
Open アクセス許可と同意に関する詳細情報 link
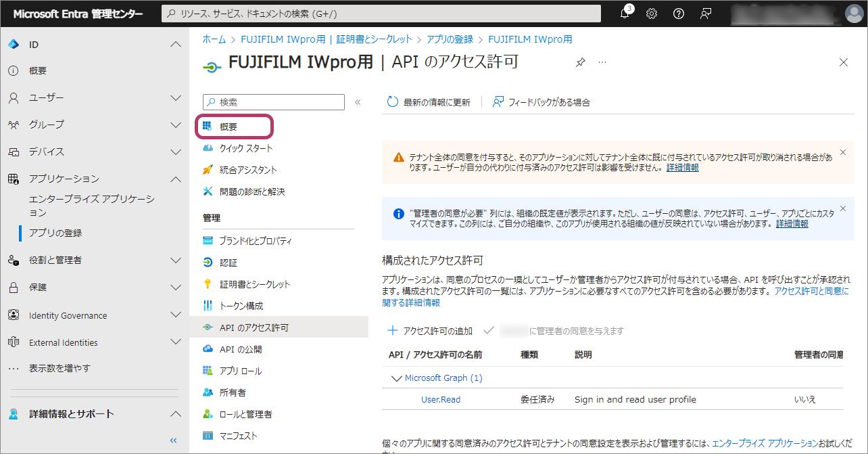tap(615, 297)
